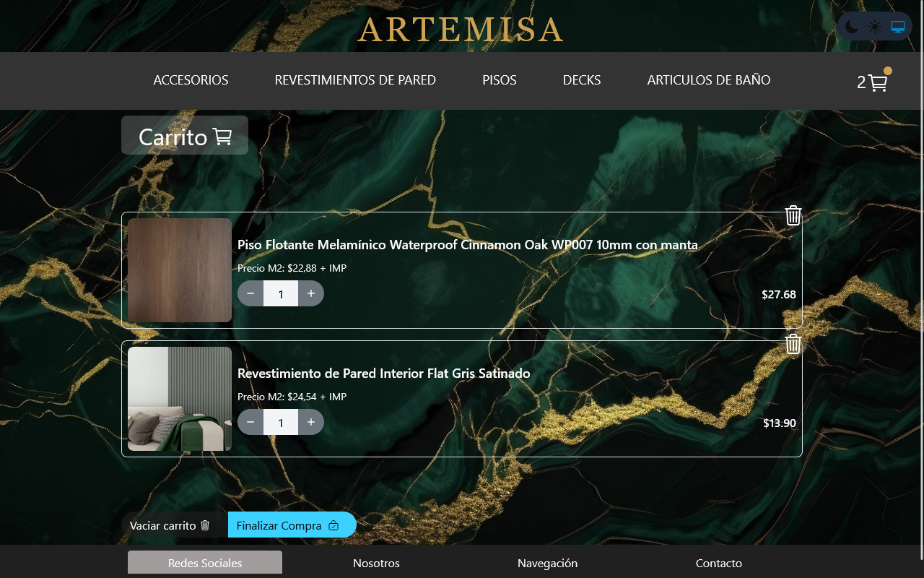This screenshot has width=924, height=578.
Task: Select Contacto footer tab
Action: pos(719,563)
